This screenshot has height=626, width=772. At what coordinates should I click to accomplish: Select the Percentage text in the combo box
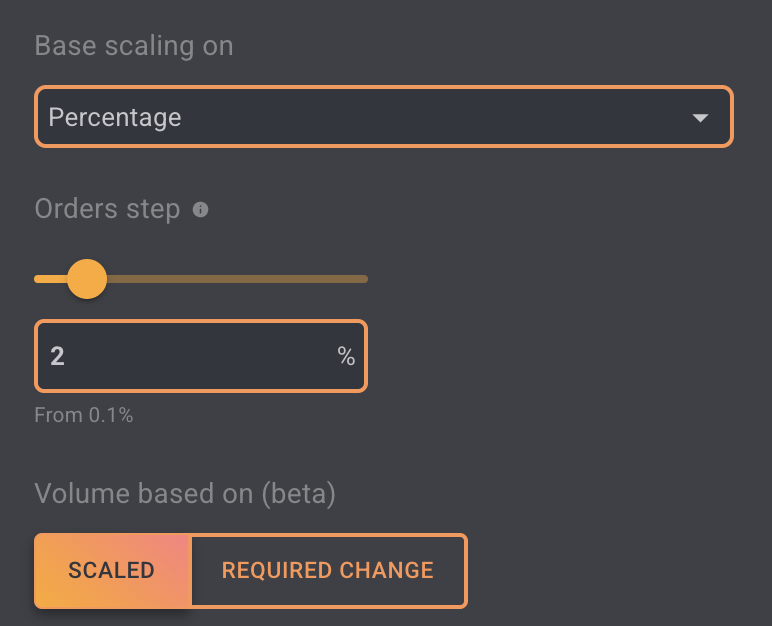coord(115,118)
